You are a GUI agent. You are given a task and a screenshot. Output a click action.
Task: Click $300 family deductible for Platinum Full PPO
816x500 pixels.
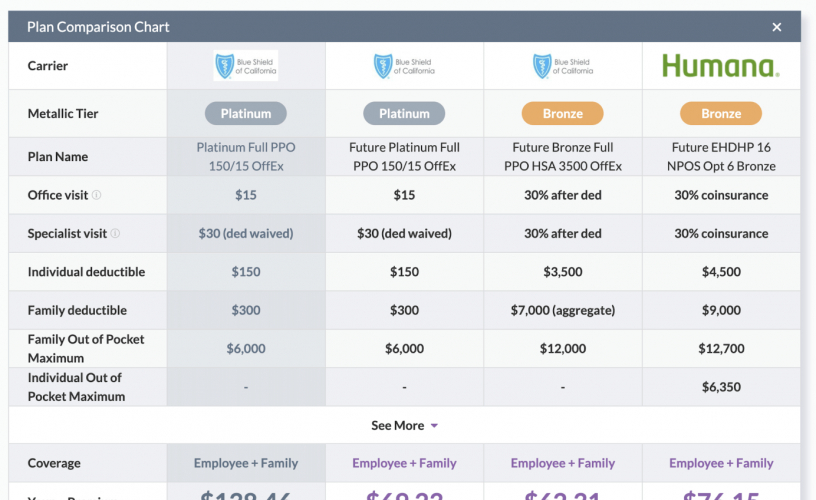(246, 311)
